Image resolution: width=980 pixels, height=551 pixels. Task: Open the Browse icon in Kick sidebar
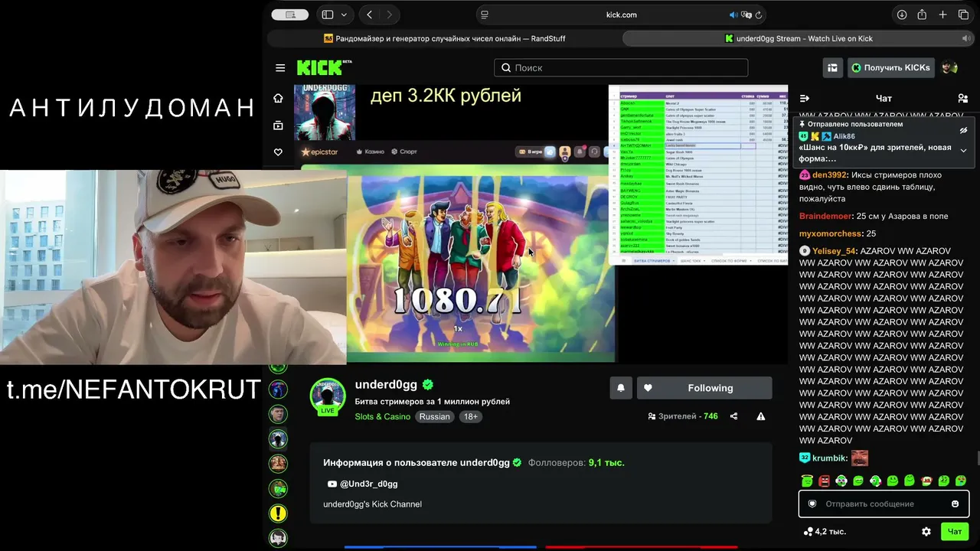coord(278,126)
